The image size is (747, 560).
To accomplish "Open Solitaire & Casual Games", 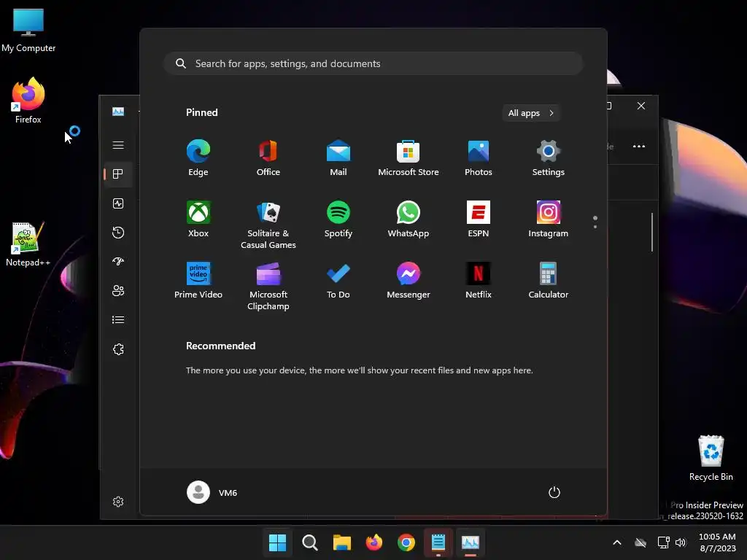I will click(x=268, y=225).
